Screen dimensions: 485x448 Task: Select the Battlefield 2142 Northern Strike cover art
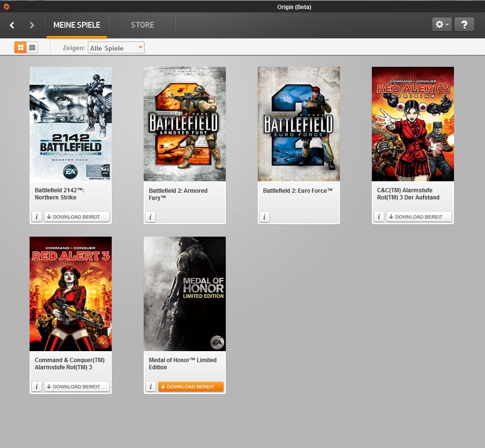point(71,124)
